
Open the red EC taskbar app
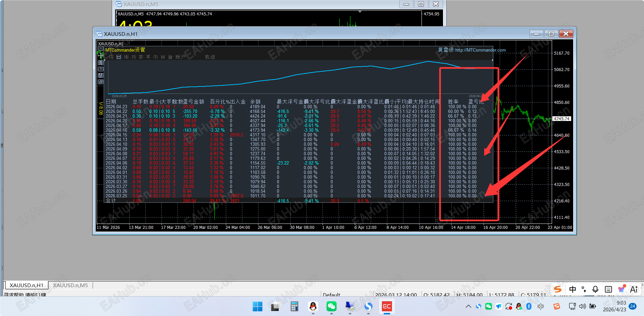click(x=387, y=306)
